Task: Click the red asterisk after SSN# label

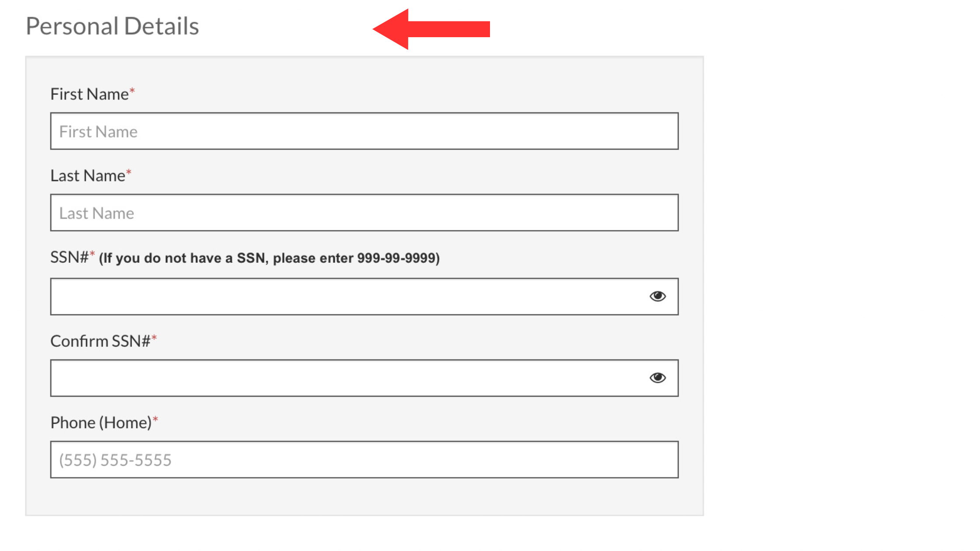Action: 92,254
